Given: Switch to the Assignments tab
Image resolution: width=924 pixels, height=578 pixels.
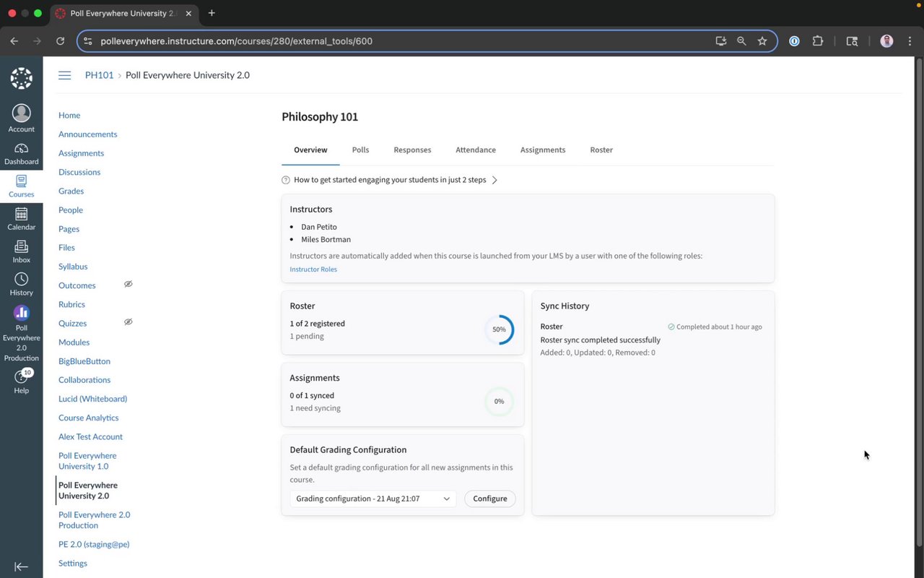Looking at the screenshot, I should [x=543, y=150].
